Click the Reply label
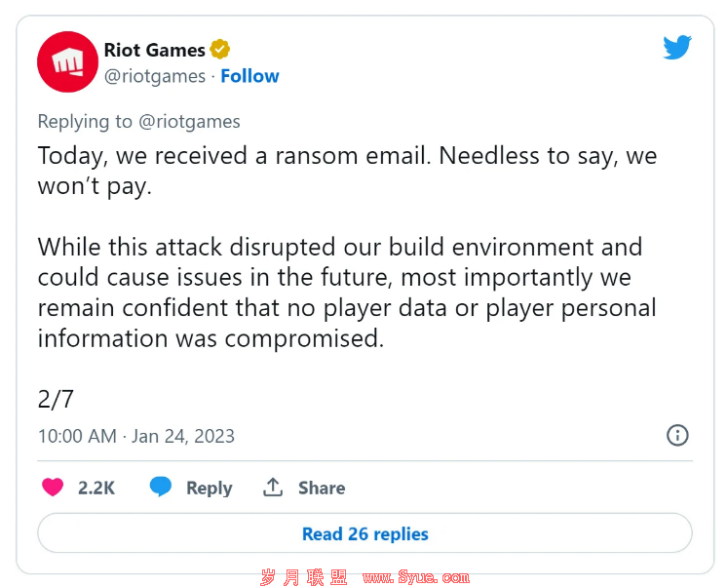Image resolution: width=728 pixels, height=587 pixels. point(209,489)
